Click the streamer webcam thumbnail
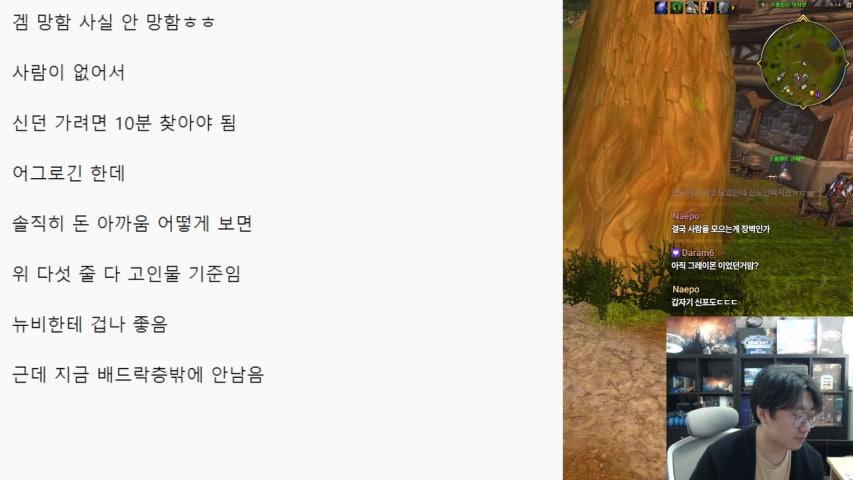Screen dimensions: 853x480 pyautogui.click(x=759, y=398)
